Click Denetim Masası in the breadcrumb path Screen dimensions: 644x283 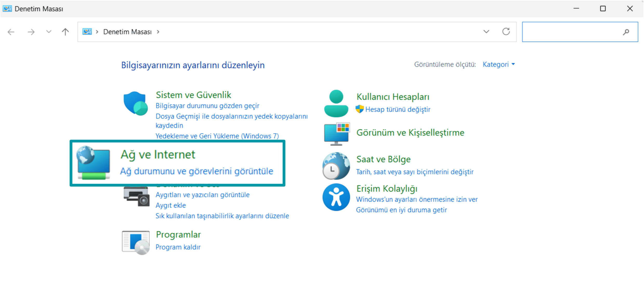click(127, 32)
